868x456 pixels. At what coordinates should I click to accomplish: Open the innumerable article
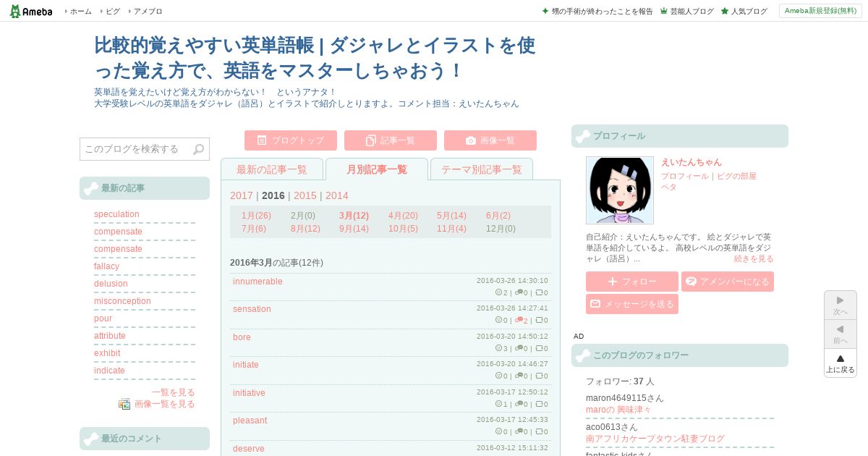[x=258, y=282]
